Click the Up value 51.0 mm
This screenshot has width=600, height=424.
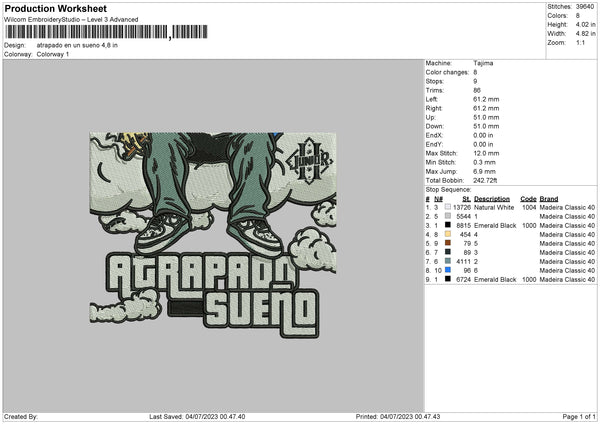click(486, 117)
